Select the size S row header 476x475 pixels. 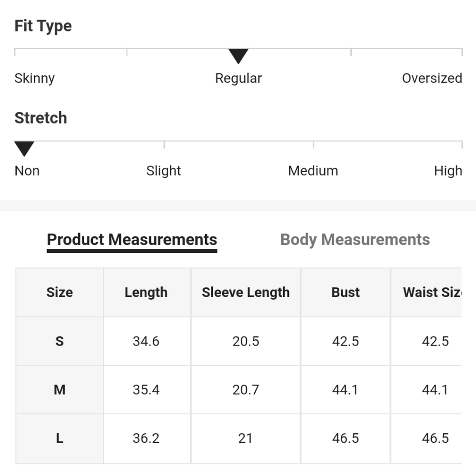point(59,341)
